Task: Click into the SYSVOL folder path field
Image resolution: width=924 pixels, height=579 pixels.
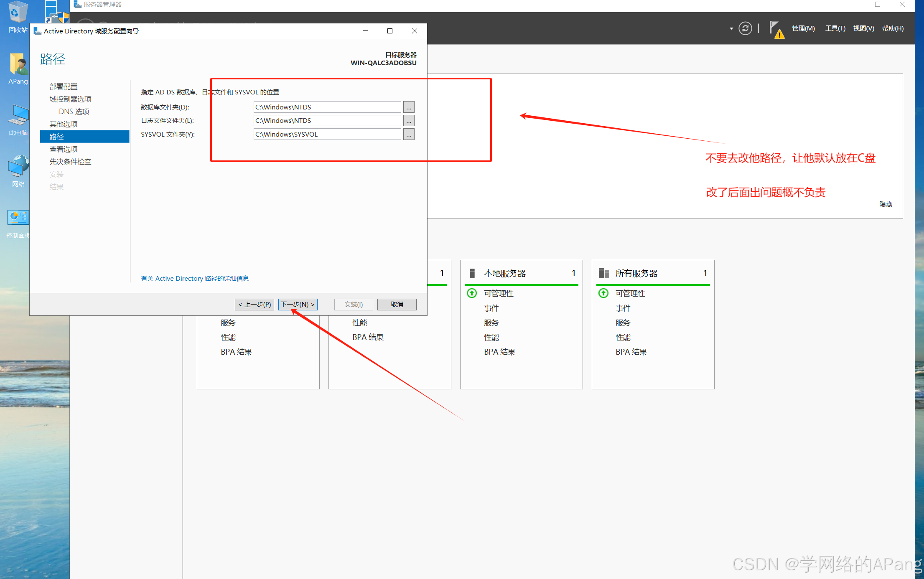Action: (x=327, y=135)
